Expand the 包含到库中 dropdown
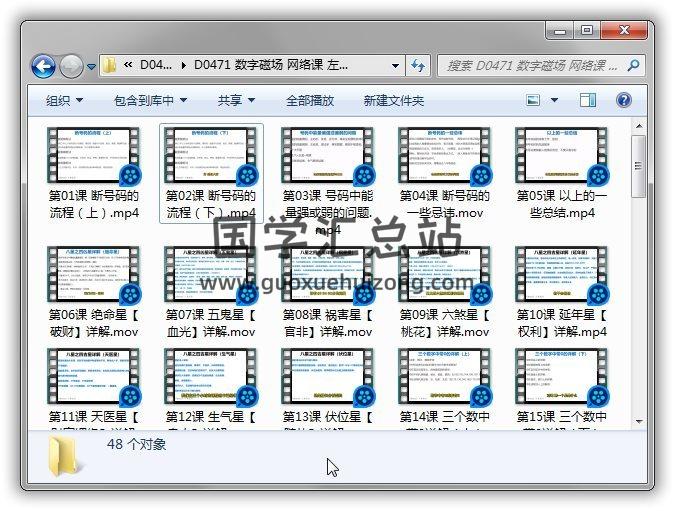The height and width of the screenshot is (511, 675). pos(150,100)
